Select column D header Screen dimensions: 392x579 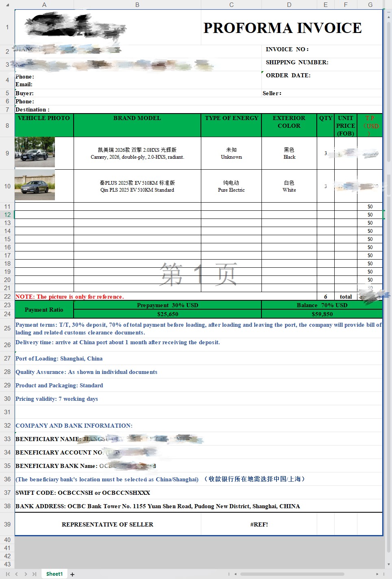coord(289,5)
